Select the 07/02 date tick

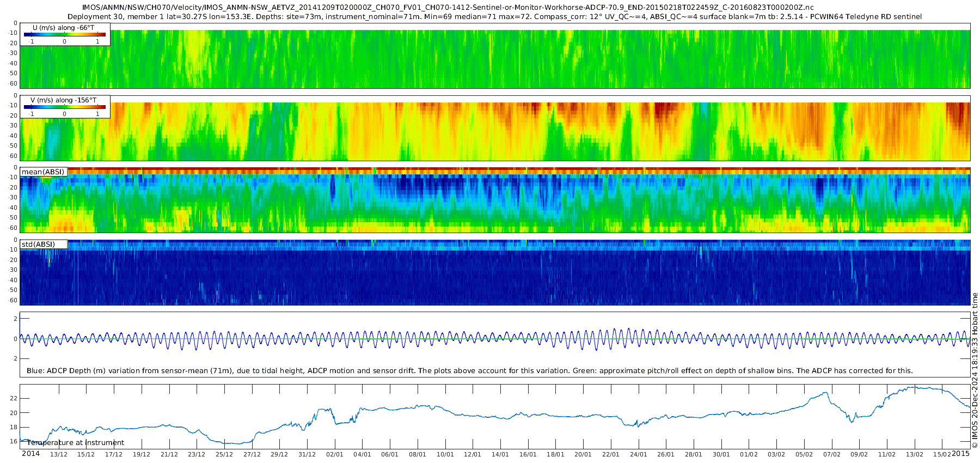831,455
